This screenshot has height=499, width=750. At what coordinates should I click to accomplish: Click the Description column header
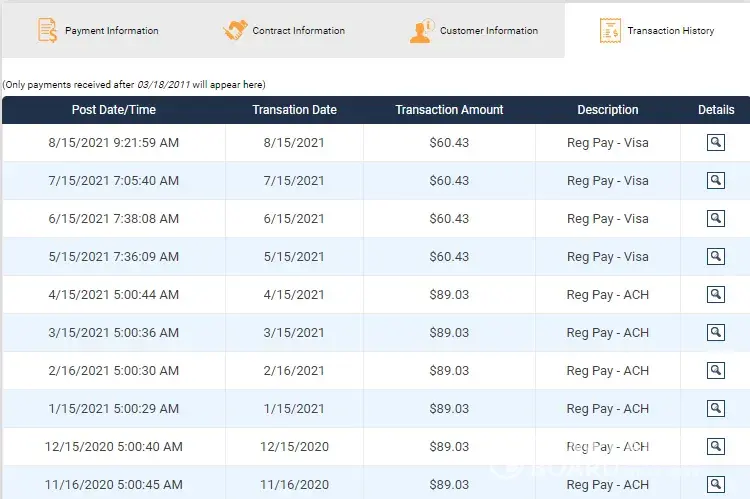[607, 110]
